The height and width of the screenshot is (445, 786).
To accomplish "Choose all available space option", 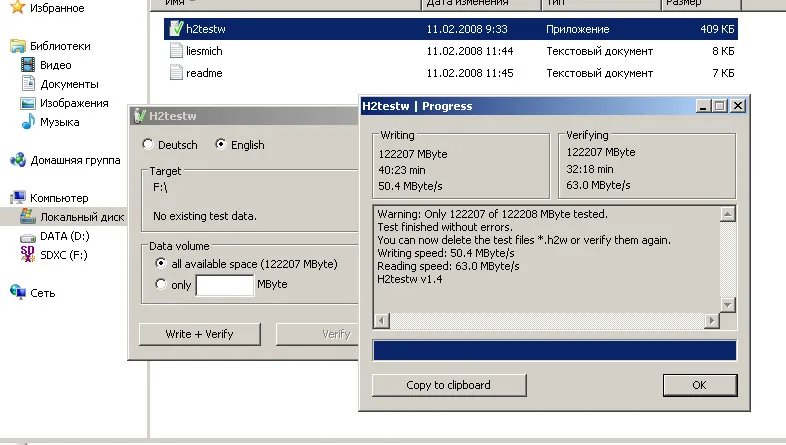I will pyautogui.click(x=160, y=263).
